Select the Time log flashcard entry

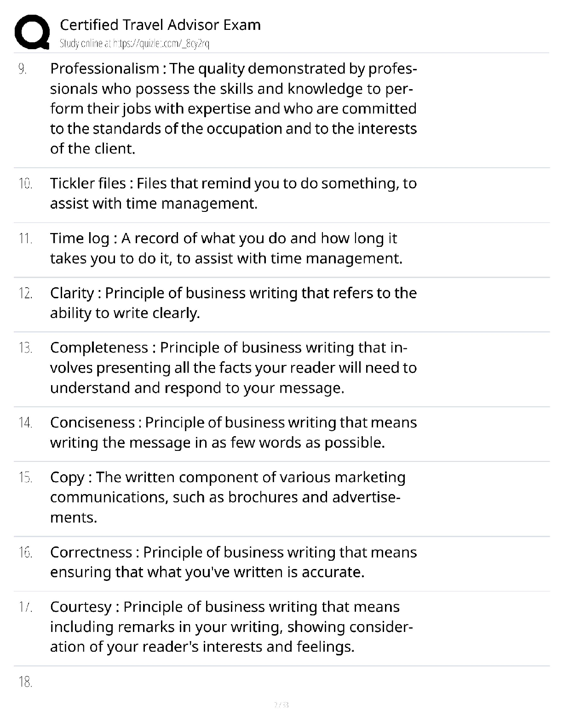pyautogui.click(x=226, y=248)
